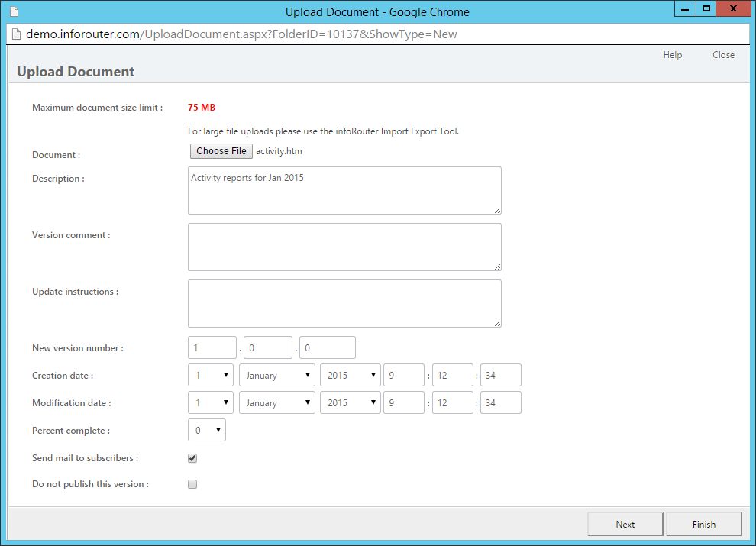Screen dimensions: 756x546
Task: Open the Creation date day dropdown
Action: tap(211, 375)
